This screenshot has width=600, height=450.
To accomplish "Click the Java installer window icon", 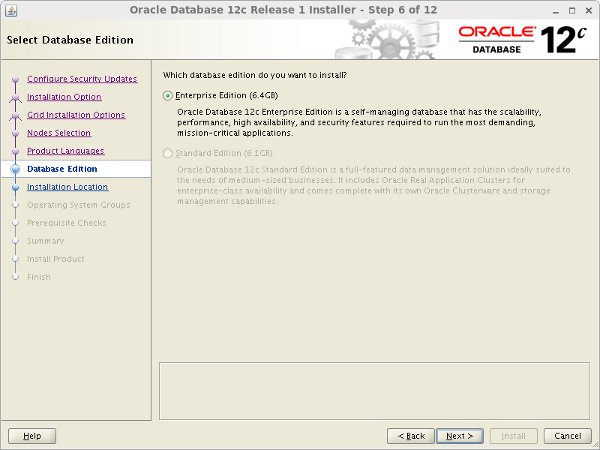I will [11, 11].
